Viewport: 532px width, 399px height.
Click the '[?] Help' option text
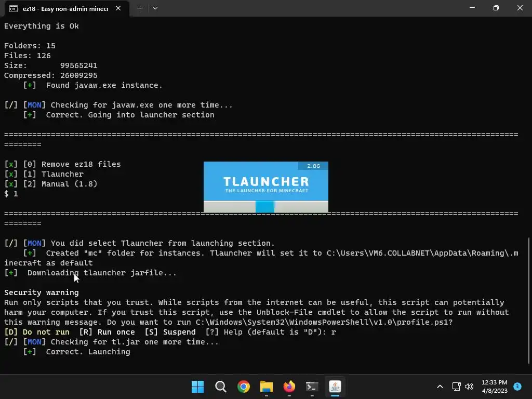(x=224, y=332)
